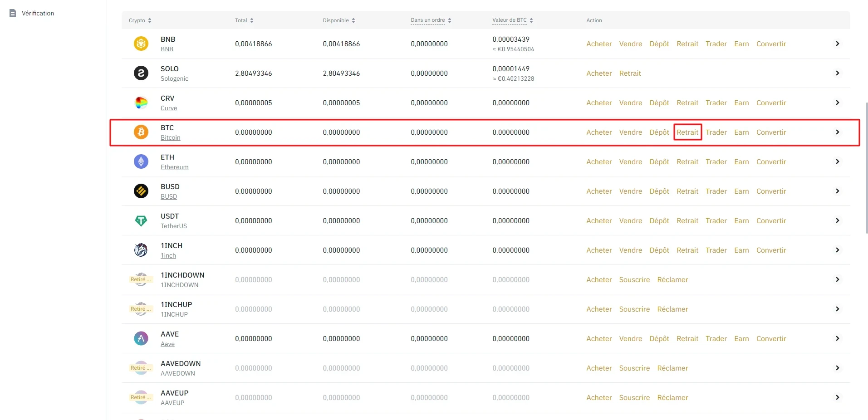Click the BTC Bitcoin coin logo

[x=141, y=132]
